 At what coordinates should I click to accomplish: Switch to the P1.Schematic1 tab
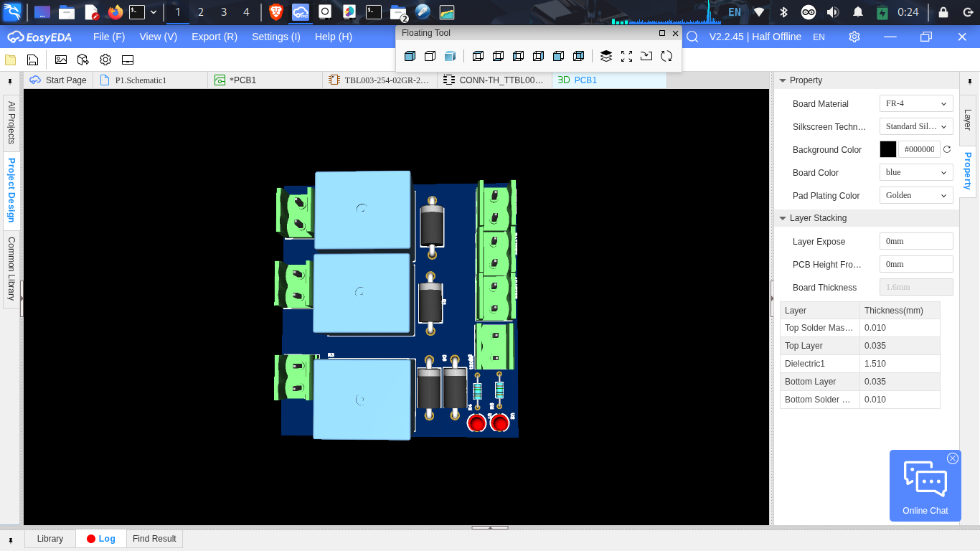point(151,80)
